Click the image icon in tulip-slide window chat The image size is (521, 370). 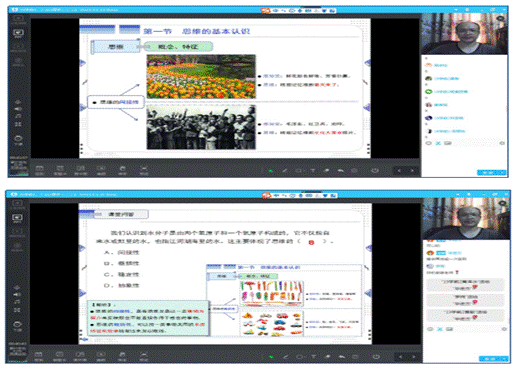pyautogui.click(x=448, y=143)
